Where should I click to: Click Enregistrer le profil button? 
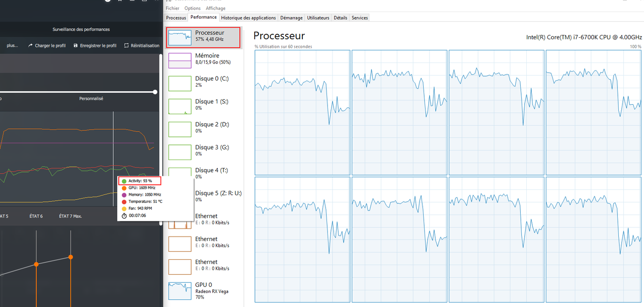[x=95, y=45]
